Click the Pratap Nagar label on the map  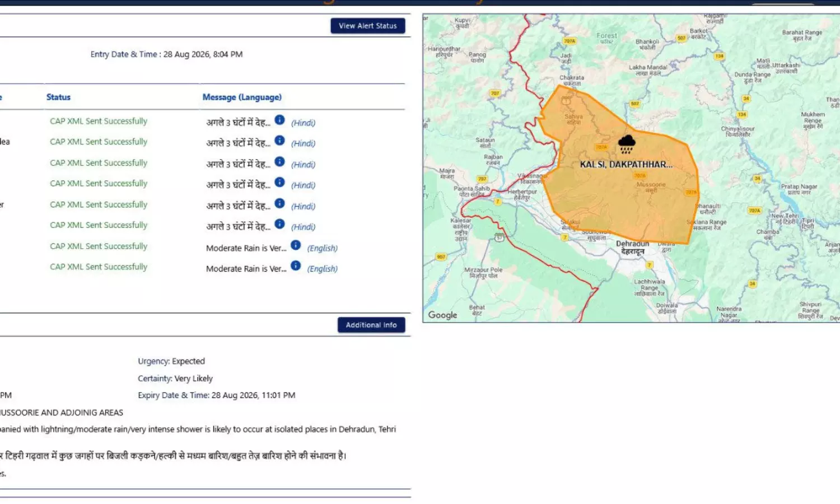(799, 189)
